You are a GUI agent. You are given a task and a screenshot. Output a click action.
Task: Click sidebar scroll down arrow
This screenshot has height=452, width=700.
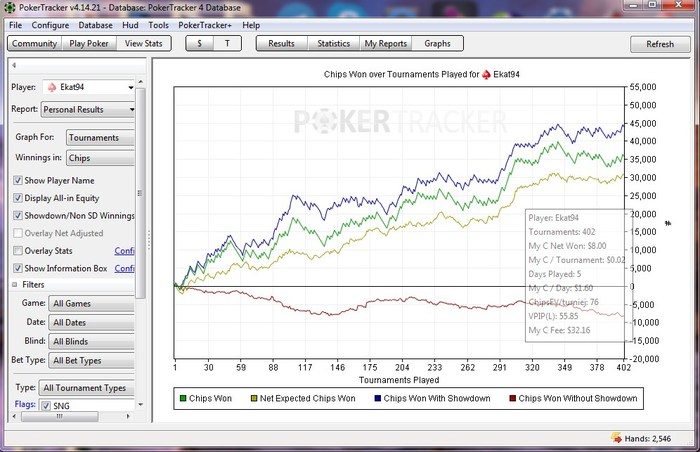click(141, 405)
